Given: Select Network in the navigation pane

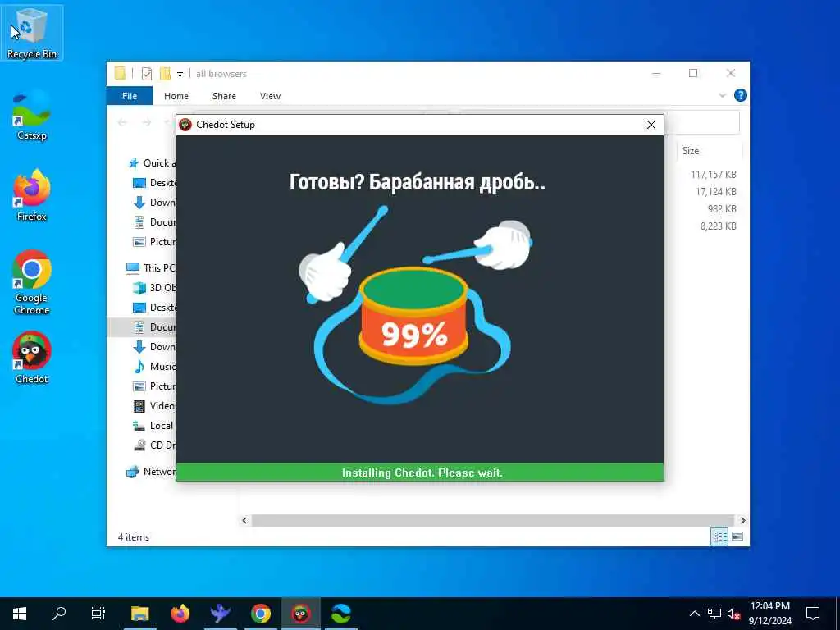Looking at the screenshot, I should [x=151, y=472].
